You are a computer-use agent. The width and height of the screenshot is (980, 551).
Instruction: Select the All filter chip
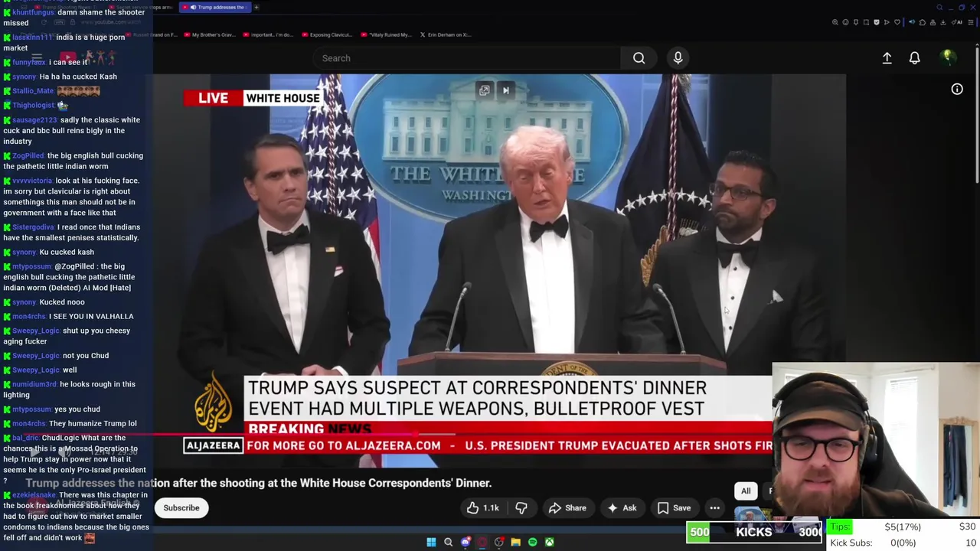tap(746, 491)
